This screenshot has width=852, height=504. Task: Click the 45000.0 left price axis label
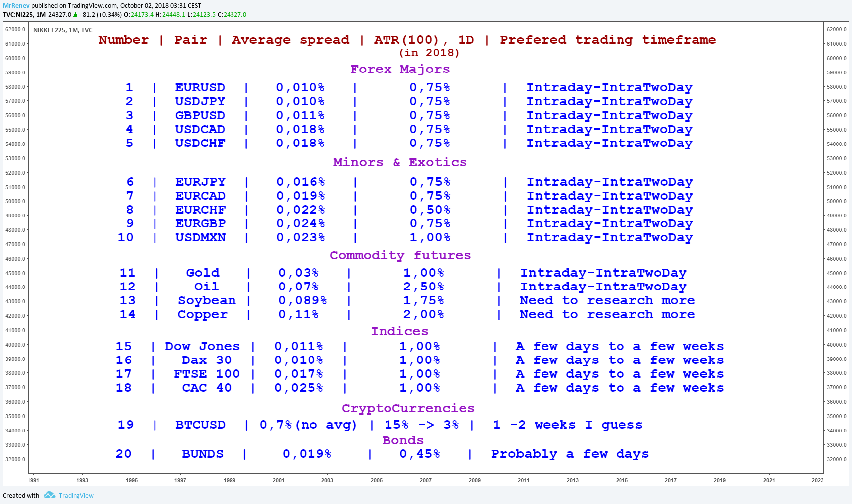click(15, 273)
